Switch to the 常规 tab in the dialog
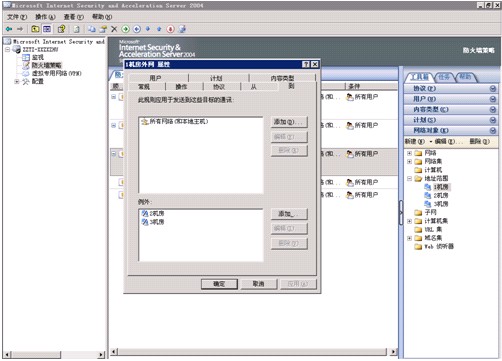This screenshot has height=361, width=502. tap(144, 87)
